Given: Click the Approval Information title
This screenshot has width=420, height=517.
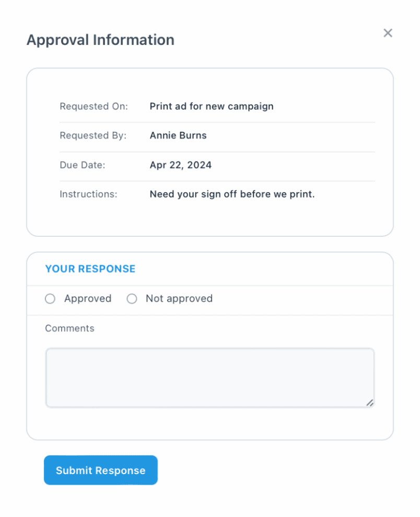Looking at the screenshot, I should pyautogui.click(x=101, y=40).
